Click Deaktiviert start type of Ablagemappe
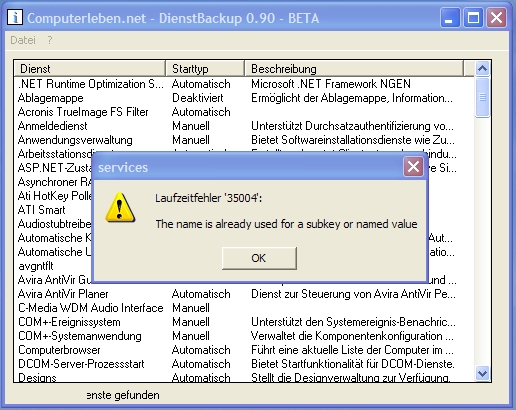Viewport: 516px width, 410px height. (198, 98)
